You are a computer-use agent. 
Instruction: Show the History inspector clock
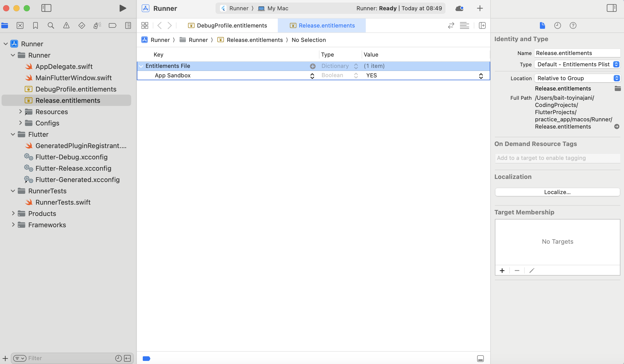(x=558, y=25)
